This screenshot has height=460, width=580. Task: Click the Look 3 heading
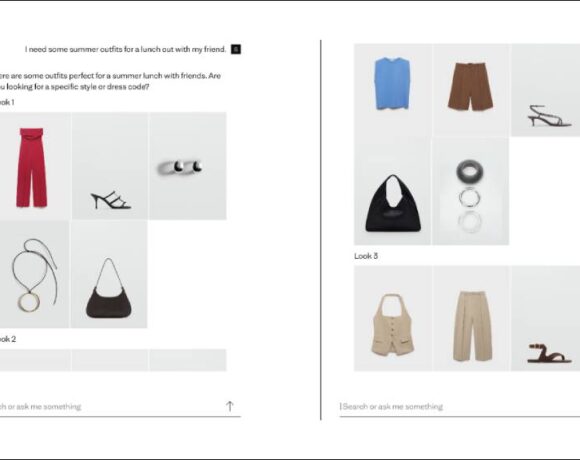(x=366, y=256)
